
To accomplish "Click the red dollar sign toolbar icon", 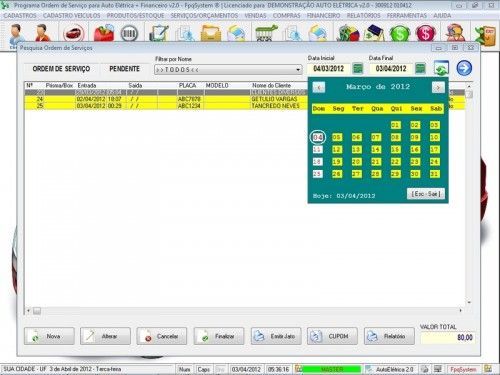I will pos(426,34).
